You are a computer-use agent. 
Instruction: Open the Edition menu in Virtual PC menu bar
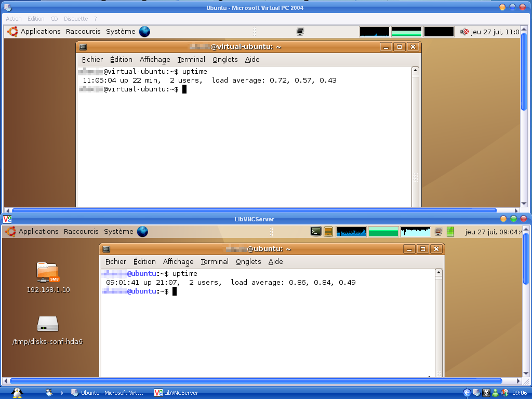click(x=36, y=19)
